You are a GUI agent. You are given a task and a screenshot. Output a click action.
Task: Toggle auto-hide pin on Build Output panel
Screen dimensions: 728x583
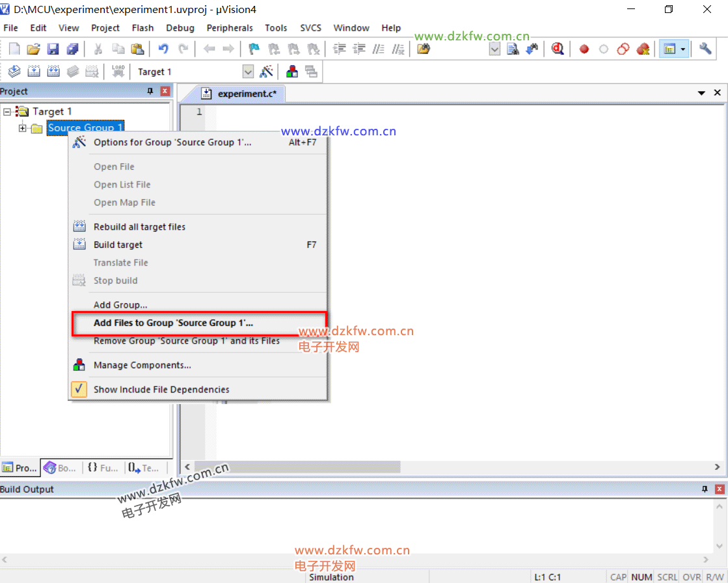[704, 489]
